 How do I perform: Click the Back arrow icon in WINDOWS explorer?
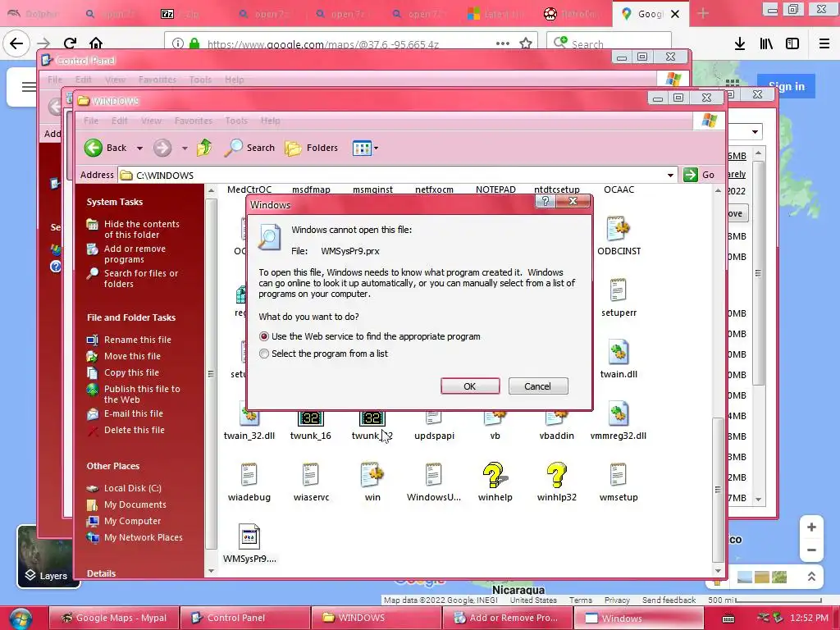(94, 148)
